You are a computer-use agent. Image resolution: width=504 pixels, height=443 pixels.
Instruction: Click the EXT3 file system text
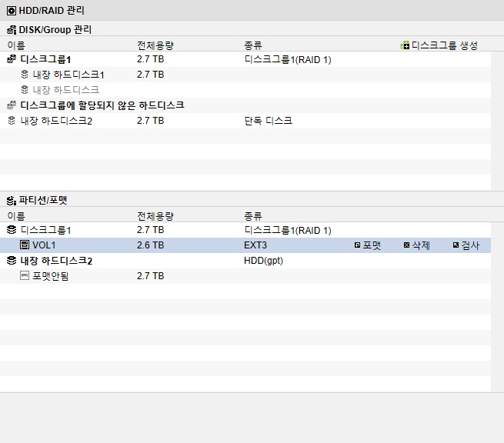[x=255, y=245]
